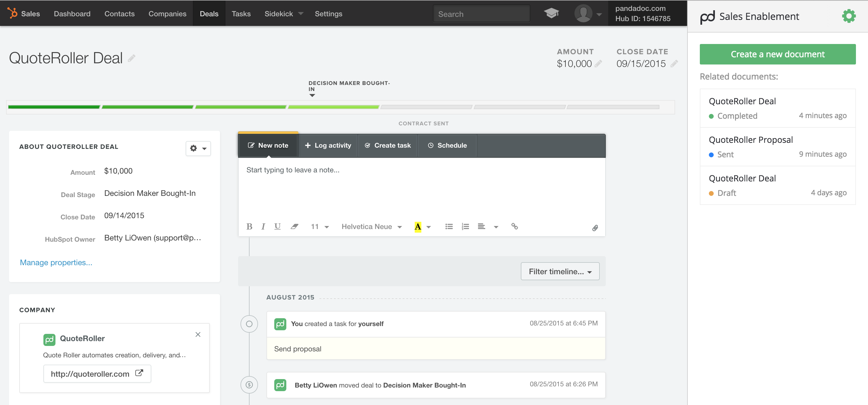The image size is (868, 405).
Task: Click the top Search input field
Action: [481, 14]
